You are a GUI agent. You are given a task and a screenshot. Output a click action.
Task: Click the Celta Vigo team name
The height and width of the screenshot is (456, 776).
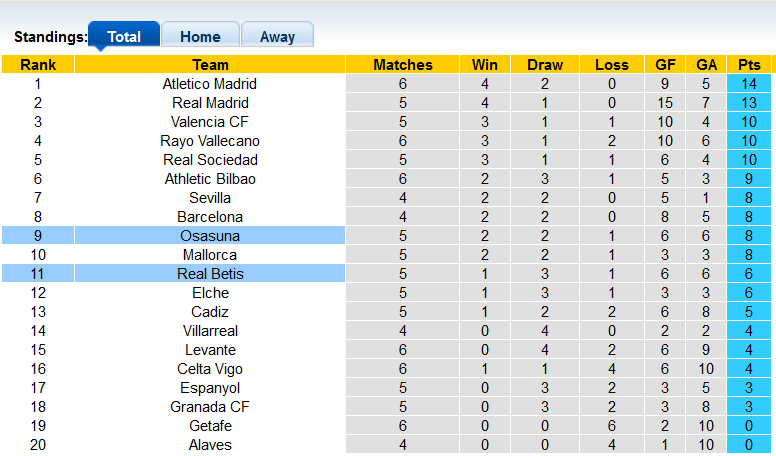click(x=210, y=369)
